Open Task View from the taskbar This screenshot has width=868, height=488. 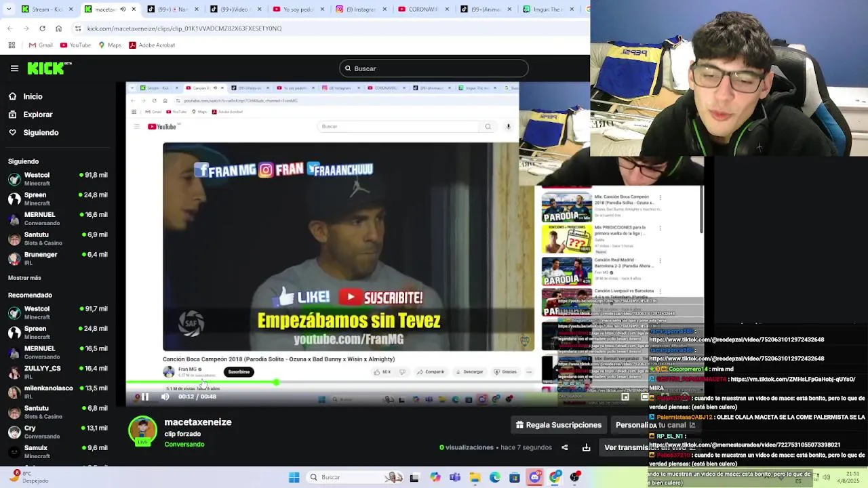coord(414,477)
